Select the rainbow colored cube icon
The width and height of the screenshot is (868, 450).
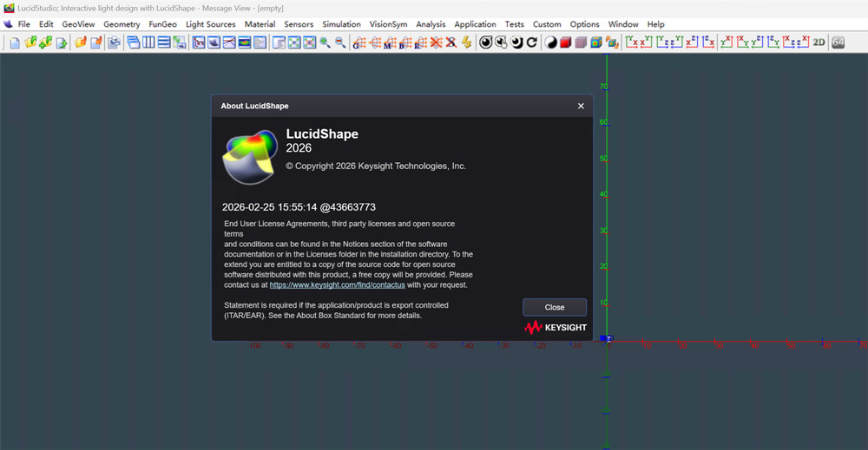[596, 42]
